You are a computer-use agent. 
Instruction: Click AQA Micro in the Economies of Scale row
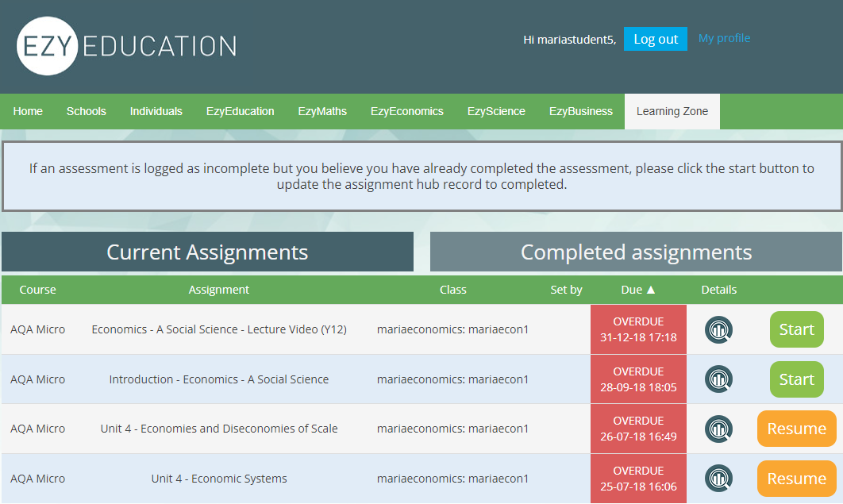click(37, 429)
